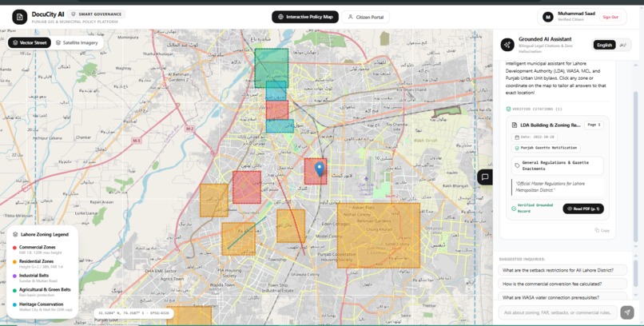Click the shield icon in Smart Governance badge
The image size is (644, 326).
coord(74,14)
